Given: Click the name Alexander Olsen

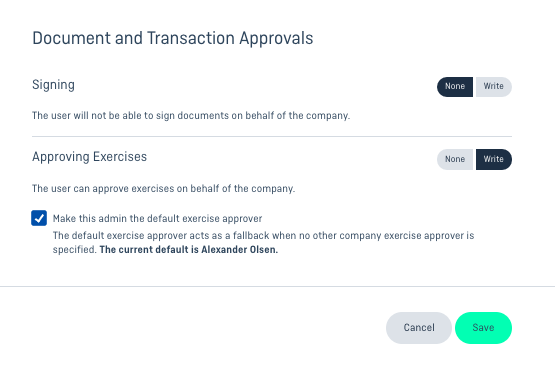Looking at the screenshot, I should pos(240,250).
